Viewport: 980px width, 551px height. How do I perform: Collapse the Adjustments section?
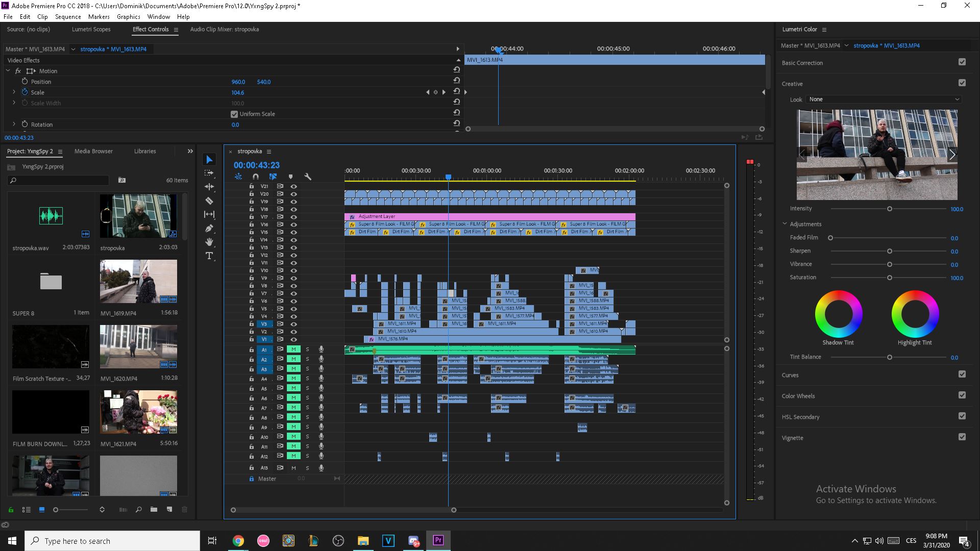785,224
